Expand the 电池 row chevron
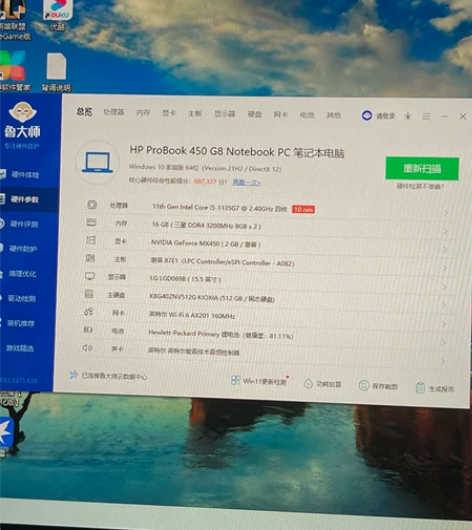 click(444, 343)
